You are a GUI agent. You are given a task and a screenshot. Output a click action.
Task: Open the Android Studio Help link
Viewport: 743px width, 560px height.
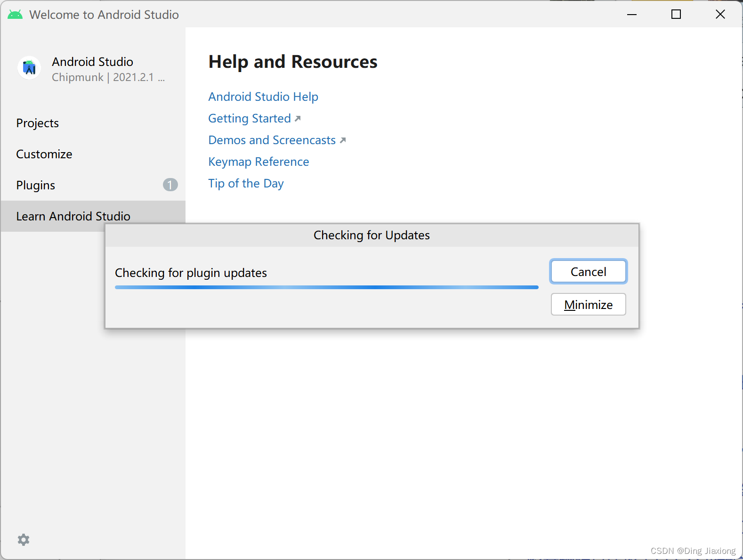coord(263,97)
